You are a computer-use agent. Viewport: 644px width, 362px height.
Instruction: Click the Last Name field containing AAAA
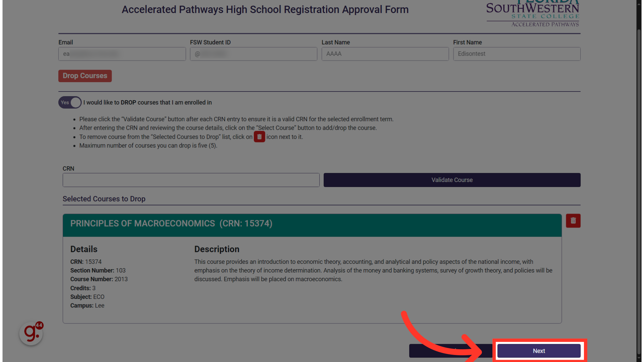(385, 54)
